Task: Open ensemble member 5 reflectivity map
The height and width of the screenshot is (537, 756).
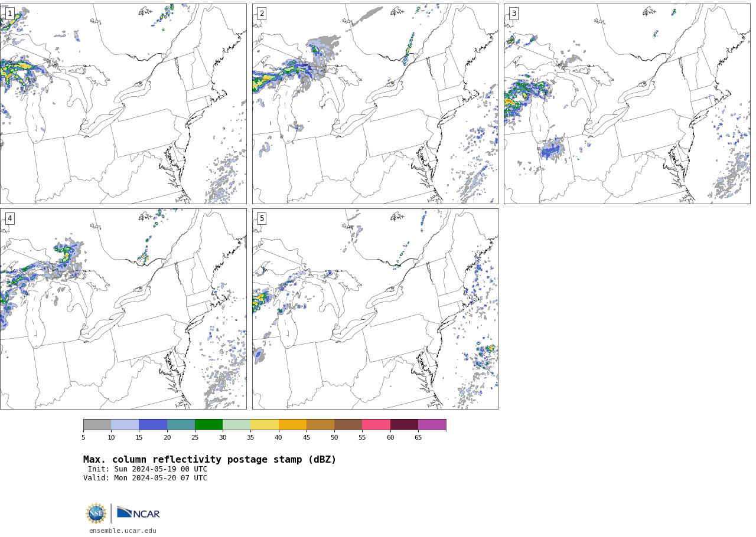Action: click(x=375, y=309)
